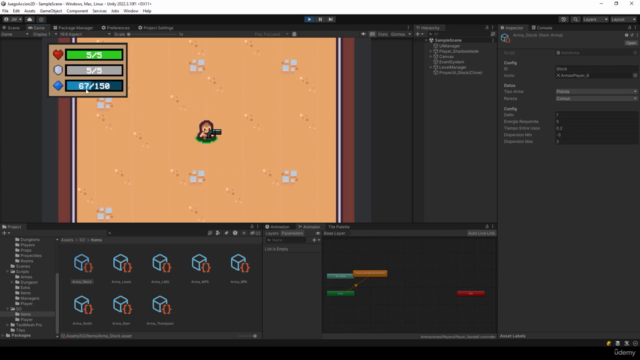Open the Layout dropdown
Viewport: 640px width, 360px height.
pos(623,19)
